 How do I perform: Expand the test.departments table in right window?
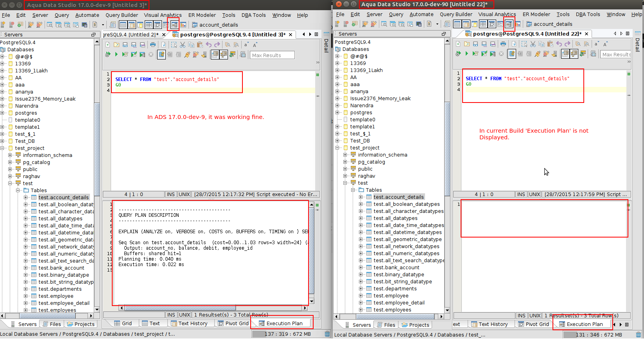tap(361, 289)
